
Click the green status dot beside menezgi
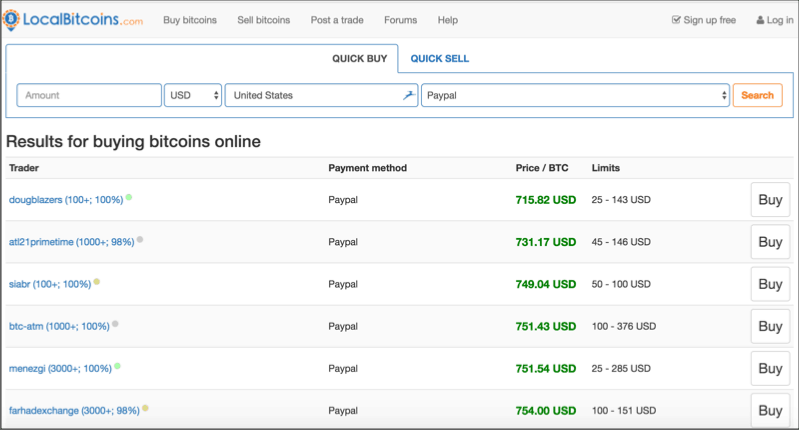click(117, 366)
